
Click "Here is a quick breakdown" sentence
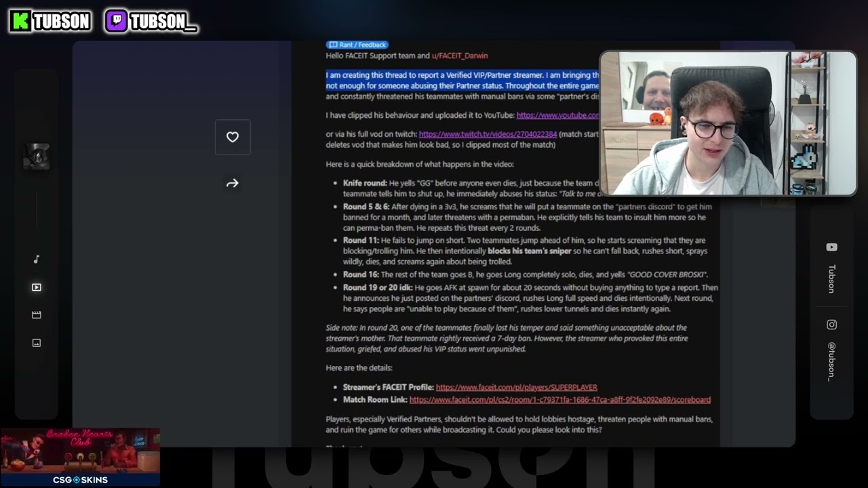[420, 164]
